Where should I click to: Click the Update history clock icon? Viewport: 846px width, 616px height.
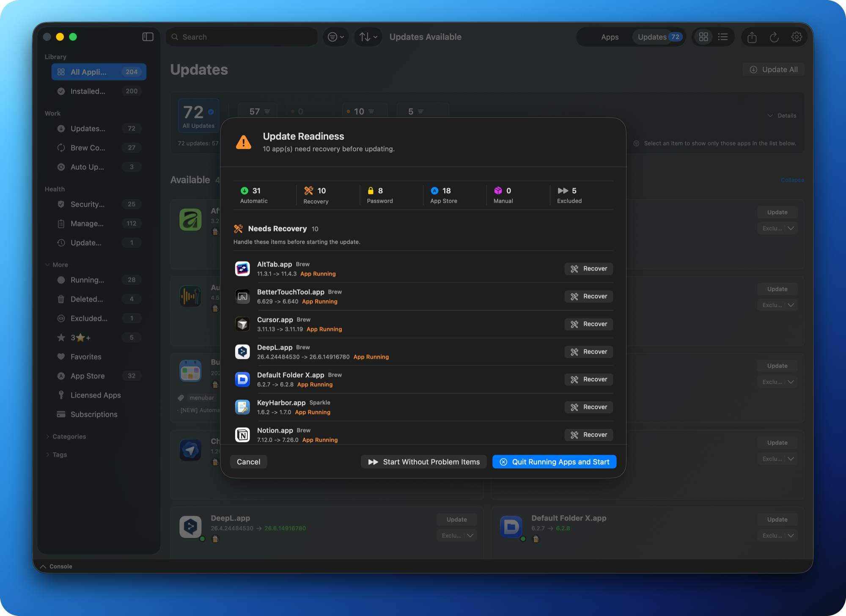(61, 242)
